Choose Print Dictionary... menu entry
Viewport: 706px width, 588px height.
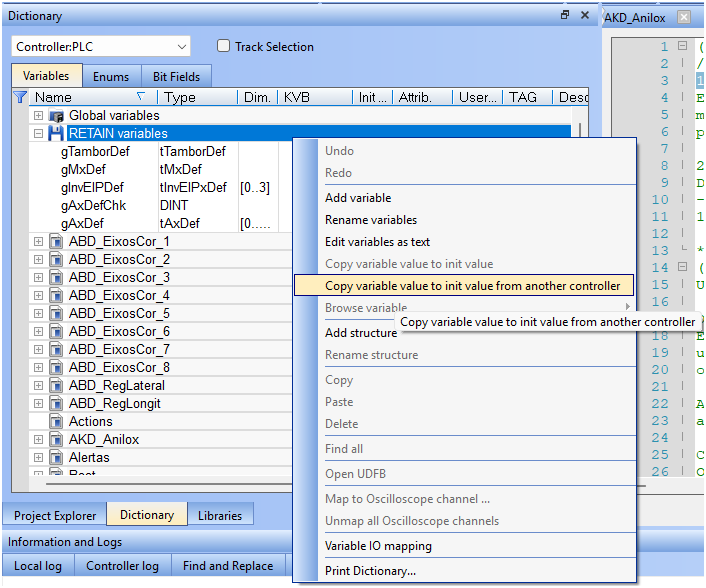pos(464,571)
